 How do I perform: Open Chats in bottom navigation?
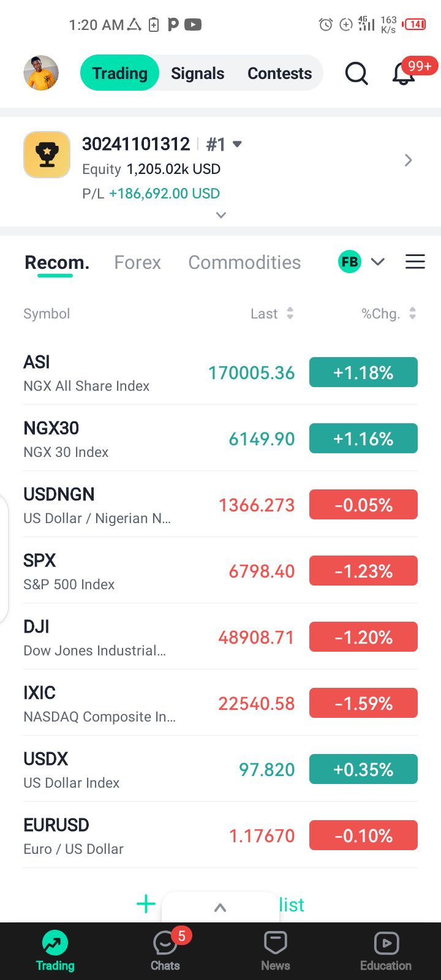coord(165,951)
